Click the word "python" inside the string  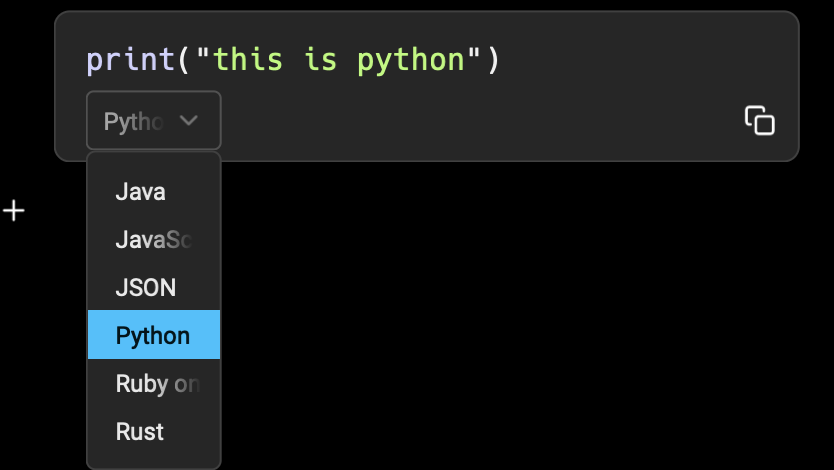click(x=411, y=60)
